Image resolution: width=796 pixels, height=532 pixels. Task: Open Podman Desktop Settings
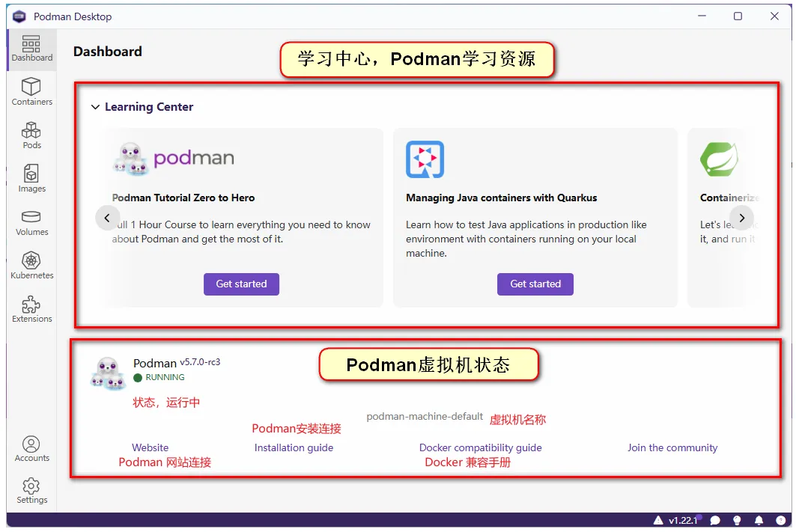[x=31, y=490]
